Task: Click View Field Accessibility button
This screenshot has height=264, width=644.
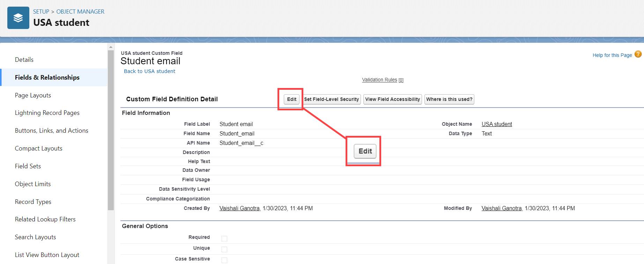Action: coord(393,99)
